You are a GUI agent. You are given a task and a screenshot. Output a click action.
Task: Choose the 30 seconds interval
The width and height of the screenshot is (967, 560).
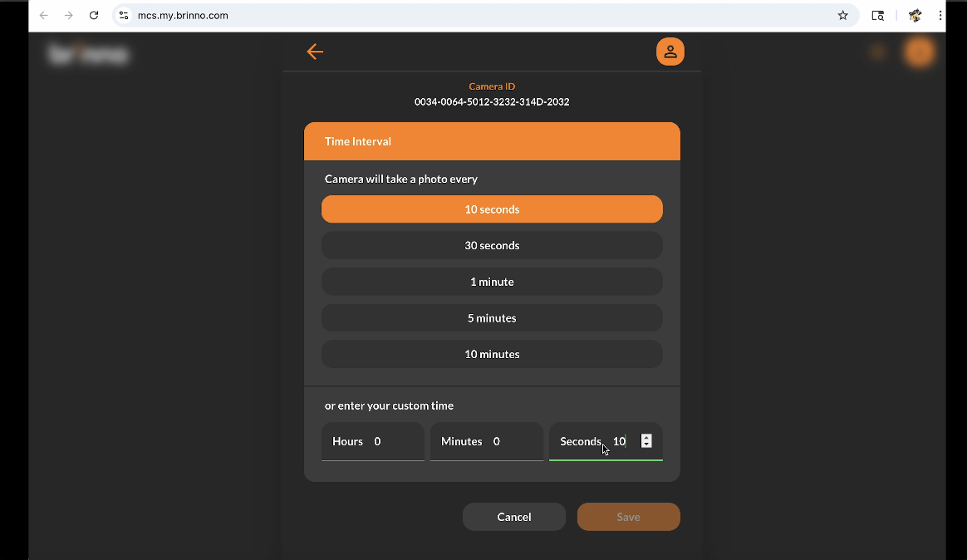(492, 246)
